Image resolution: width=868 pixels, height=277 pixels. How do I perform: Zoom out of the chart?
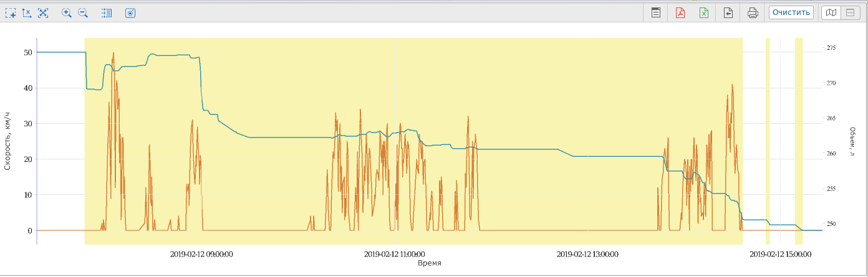point(82,13)
